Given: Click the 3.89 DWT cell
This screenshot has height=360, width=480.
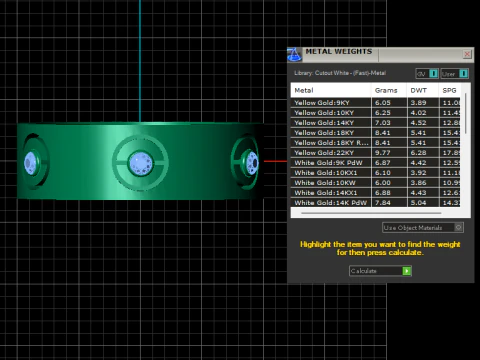Looking at the screenshot, I should tap(423, 103).
